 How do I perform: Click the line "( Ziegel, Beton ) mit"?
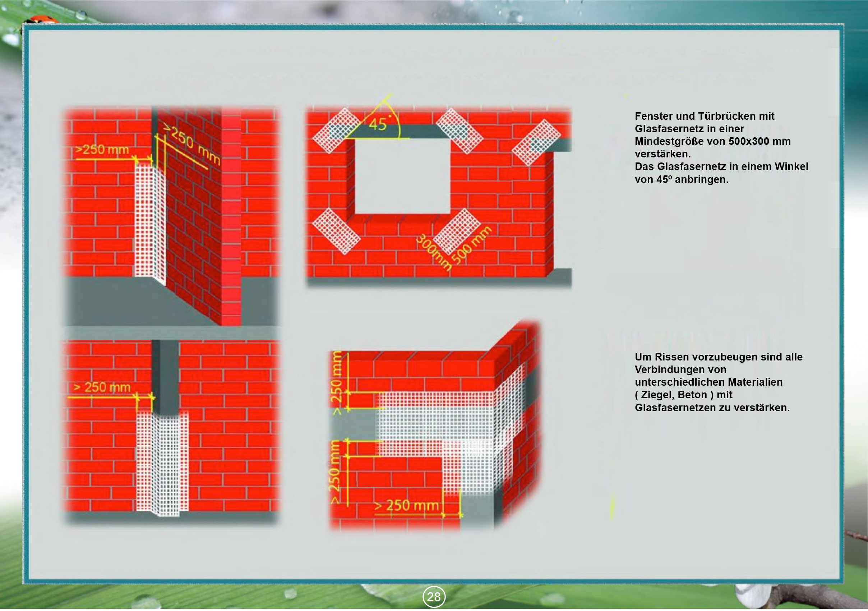(x=683, y=395)
